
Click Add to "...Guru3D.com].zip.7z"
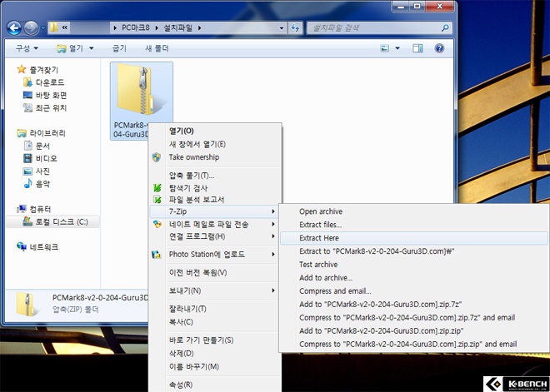click(x=414, y=305)
